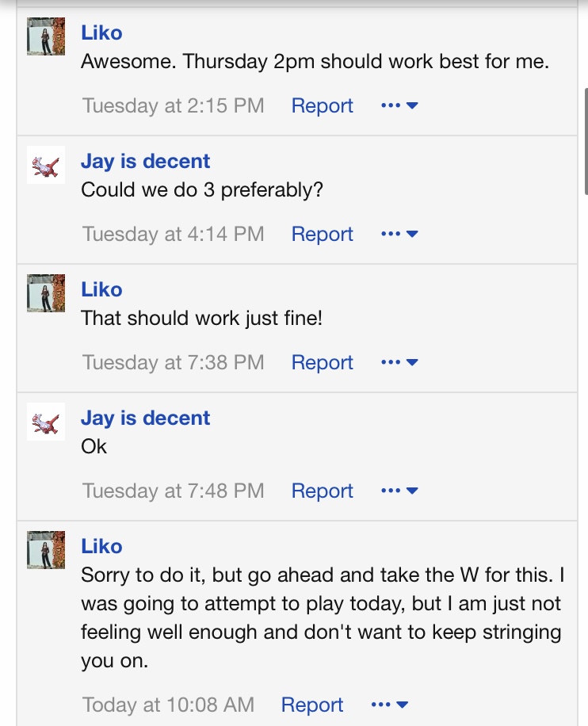Viewport: 588px width, 726px height.
Task: Report the 'That should work just fine!' message
Action: pyautogui.click(x=323, y=362)
